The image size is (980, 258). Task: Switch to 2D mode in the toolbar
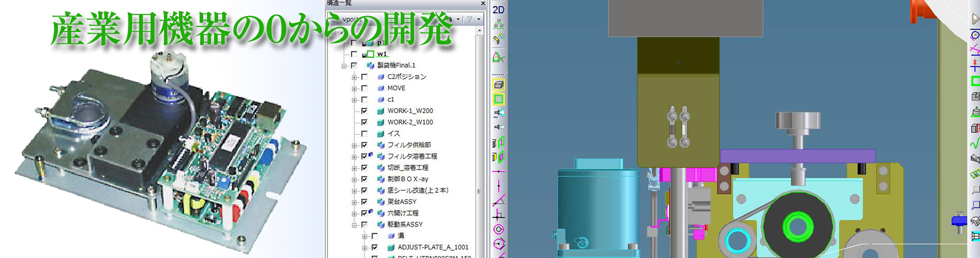pos(498,9)
